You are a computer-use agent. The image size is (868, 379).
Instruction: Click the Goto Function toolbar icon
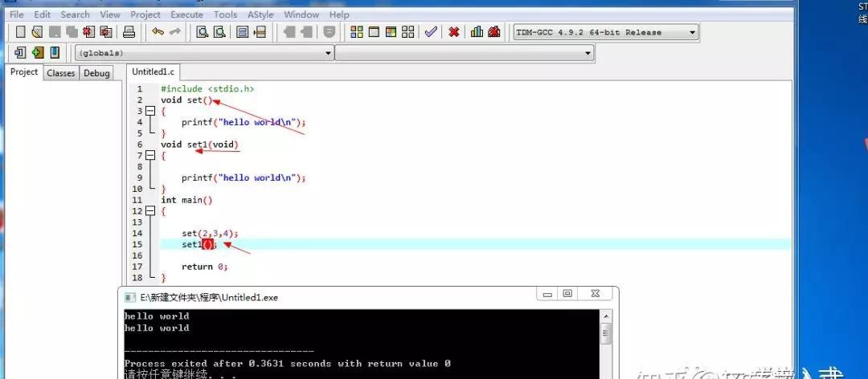click(243, 32)
